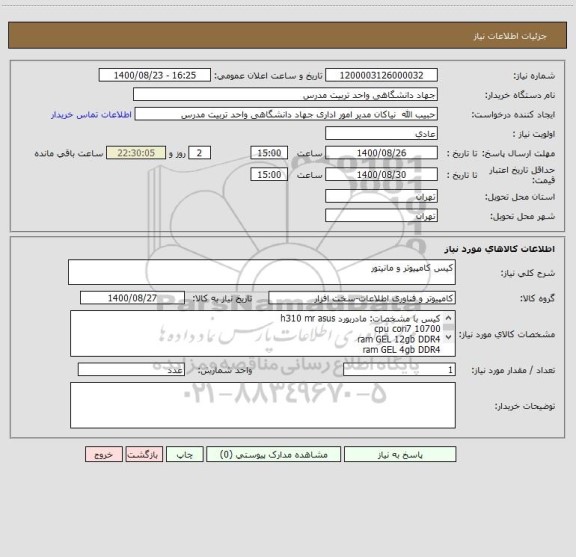
Task: Click unit of measure field عدد
Action: click(x=131, y=370)
